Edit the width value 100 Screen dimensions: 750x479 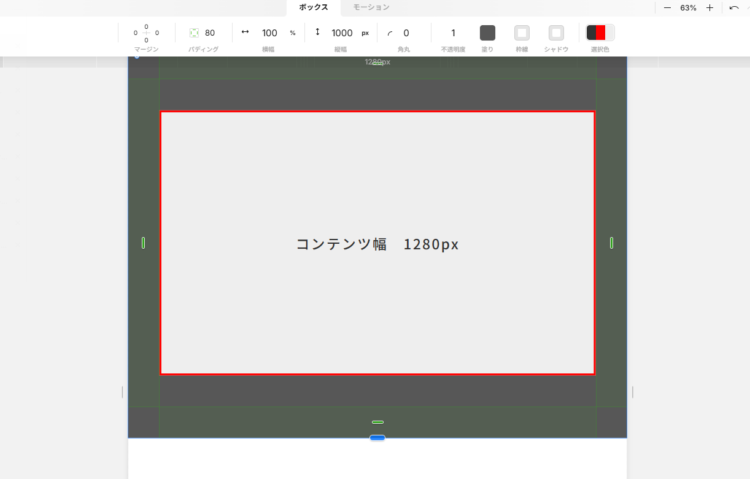tap(269, 33)
